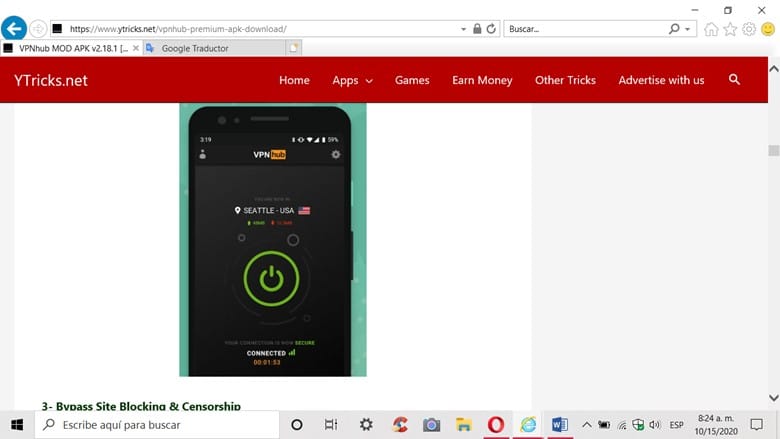
Task: Click the Windows Security shield tray icon
Action: tap(638, 425)
